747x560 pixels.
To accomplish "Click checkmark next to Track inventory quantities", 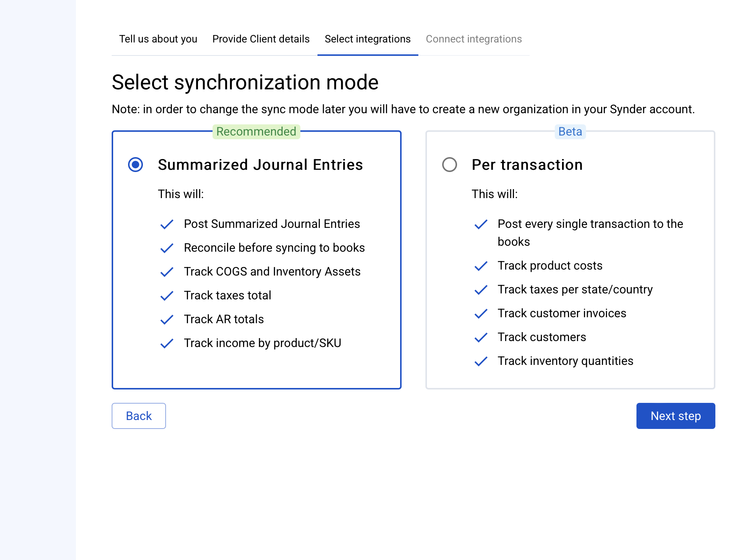I will [x=481, y=361].
